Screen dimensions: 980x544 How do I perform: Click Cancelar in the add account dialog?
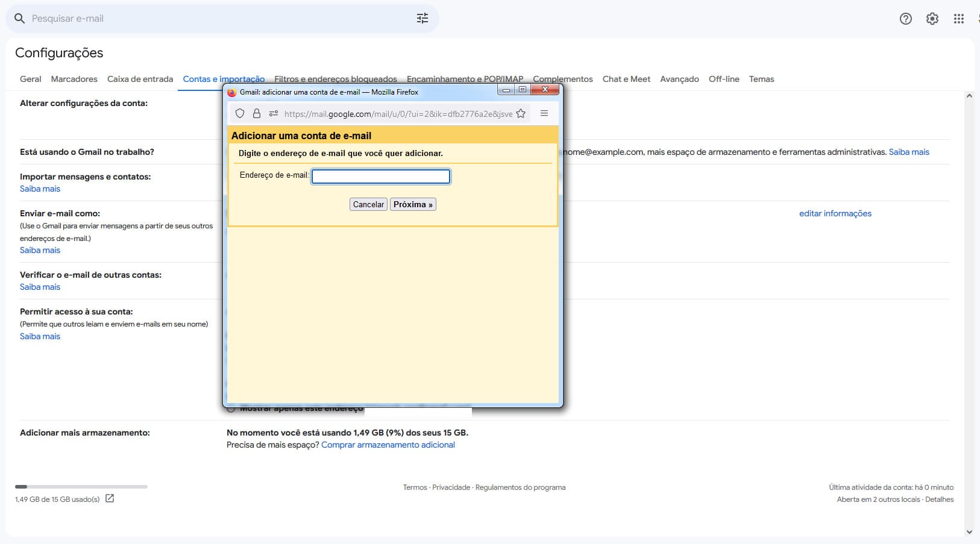pyautogui.click(x=368, y=204)
